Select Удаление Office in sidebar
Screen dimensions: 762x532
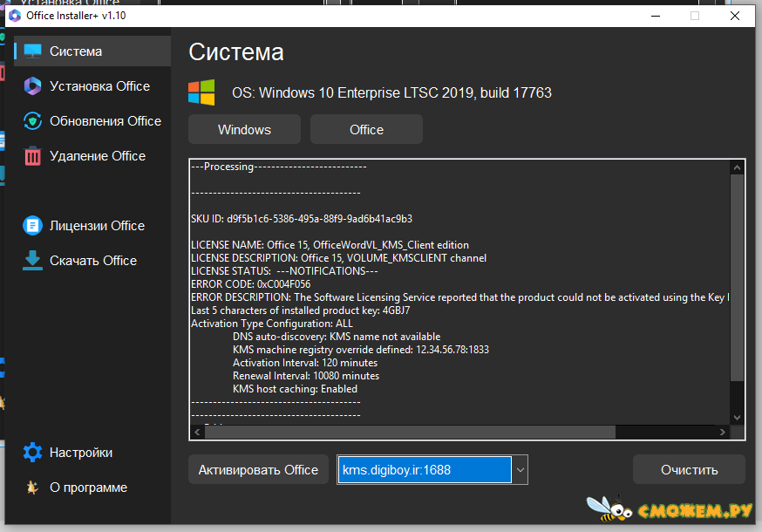pos(92,156)
